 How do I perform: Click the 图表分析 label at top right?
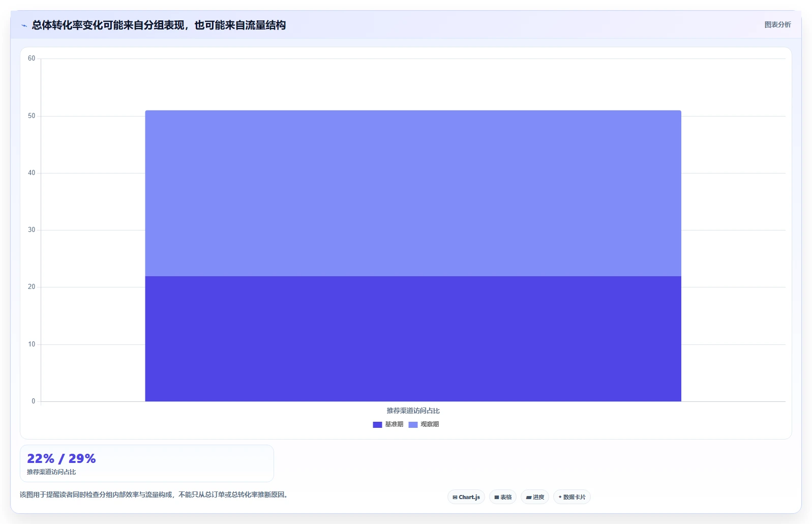point(777,24)
